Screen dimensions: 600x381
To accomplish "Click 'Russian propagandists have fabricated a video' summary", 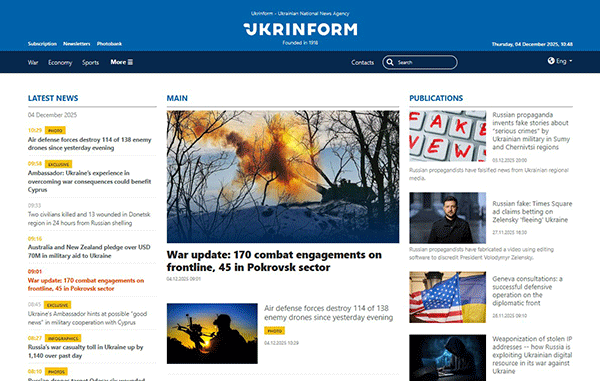I will pyautogui.click(x=481, y=253).
